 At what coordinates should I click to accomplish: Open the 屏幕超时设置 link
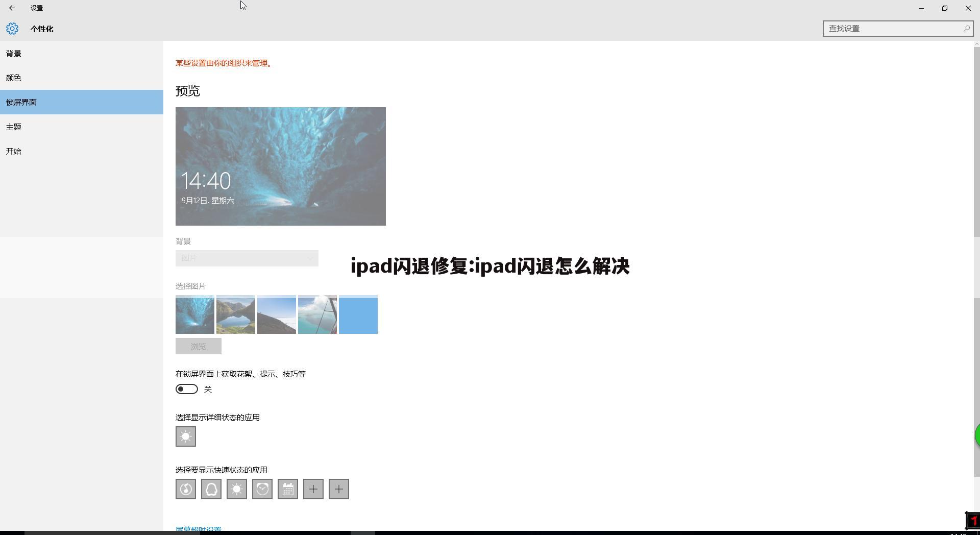(199, 529)
